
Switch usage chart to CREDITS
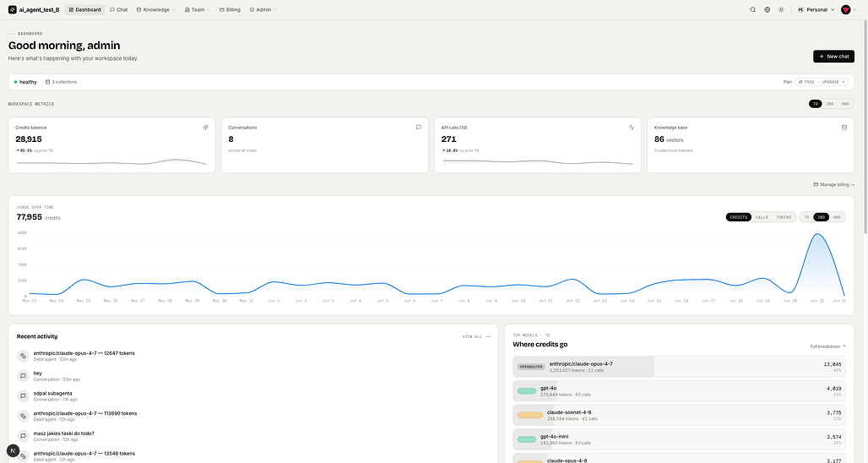tap(739, 217)
